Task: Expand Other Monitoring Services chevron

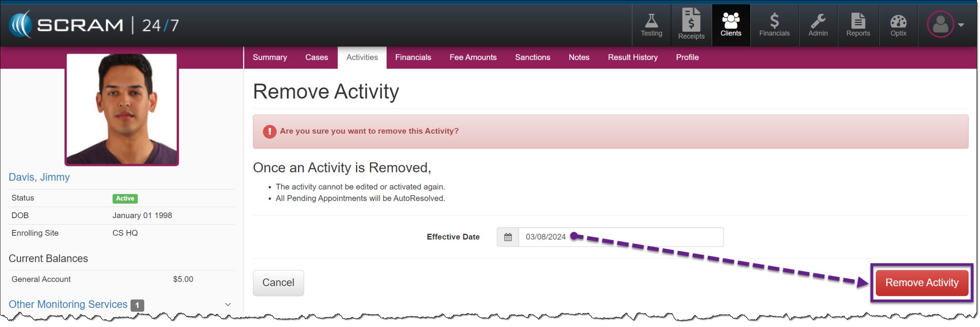Action: point(228,304)
